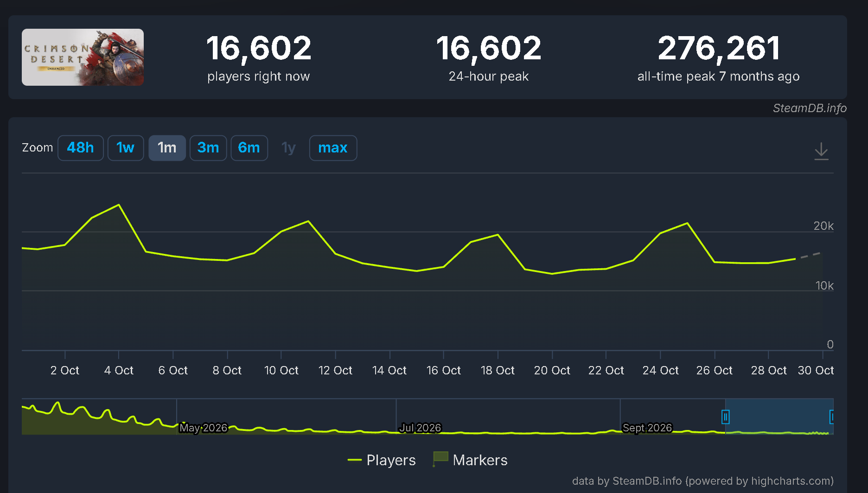The width and height of the screenshot is (868, 493).
Task: Click the 10 Oct x-axis label
Action: click(x=281, y=370)
